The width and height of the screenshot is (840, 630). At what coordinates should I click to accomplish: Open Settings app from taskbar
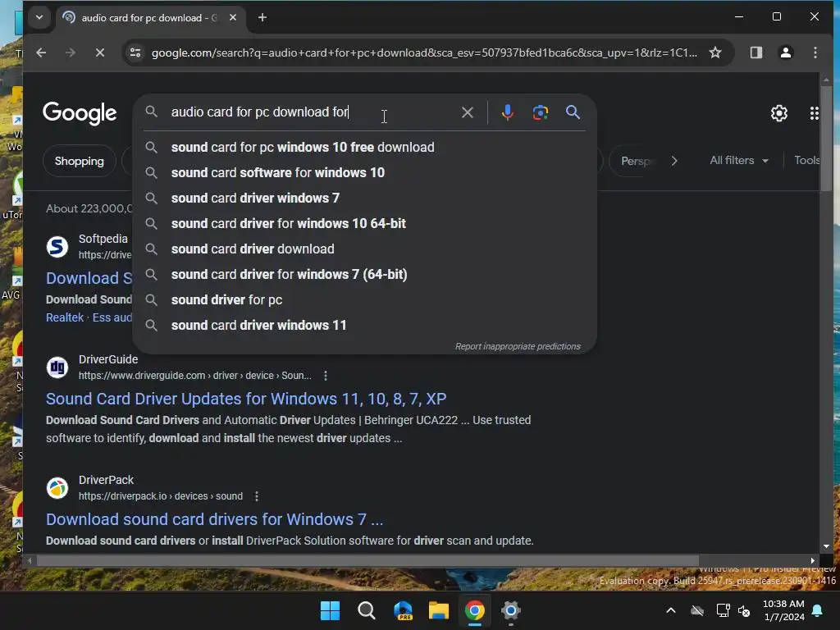(x=510, y=610)
